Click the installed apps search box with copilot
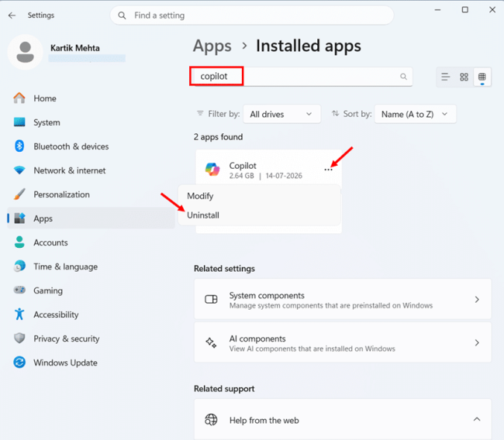504x440 pixels. (301, 77)
